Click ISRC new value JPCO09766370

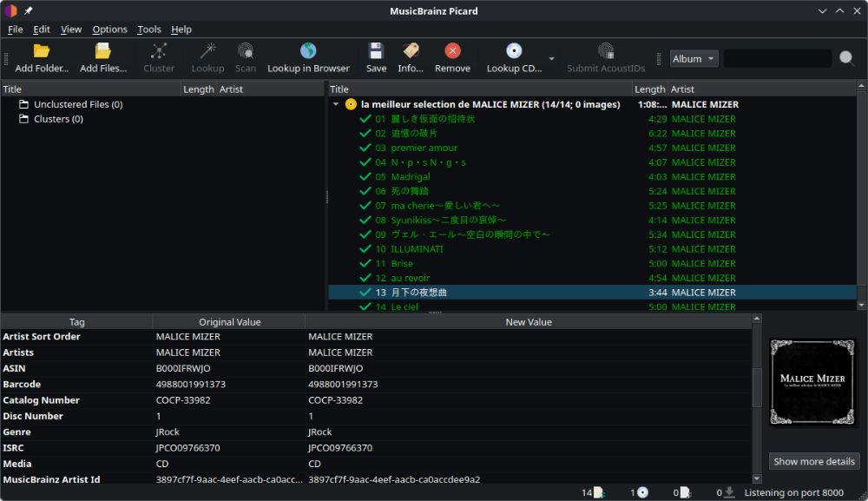[340, 448]
